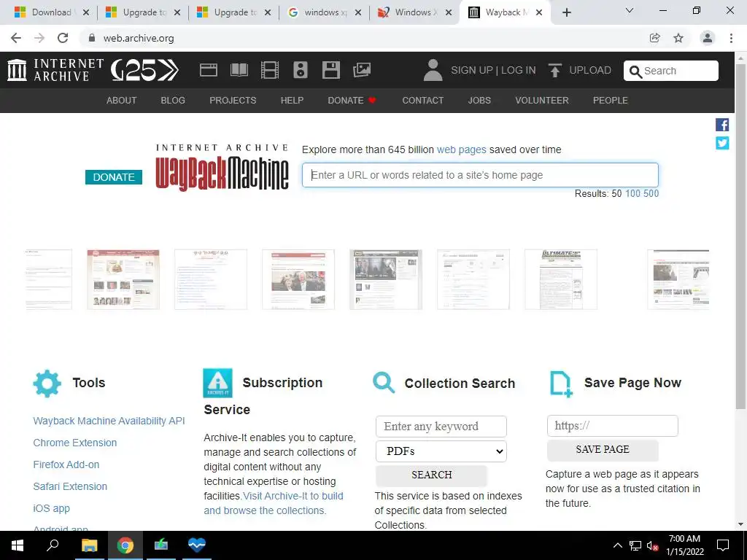Set results to 100

(x=632, y=194)
